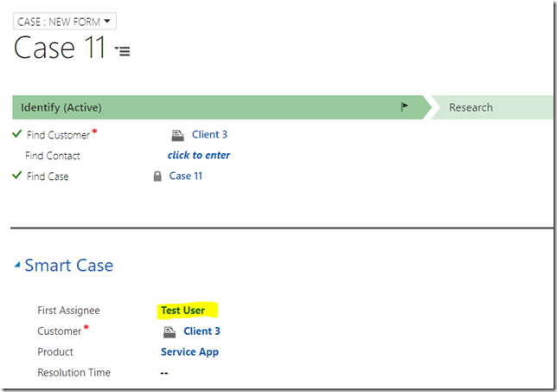The image size is (557, 392).
Task: Open the Case 11 link under Find Case
Action: [186, 176]
